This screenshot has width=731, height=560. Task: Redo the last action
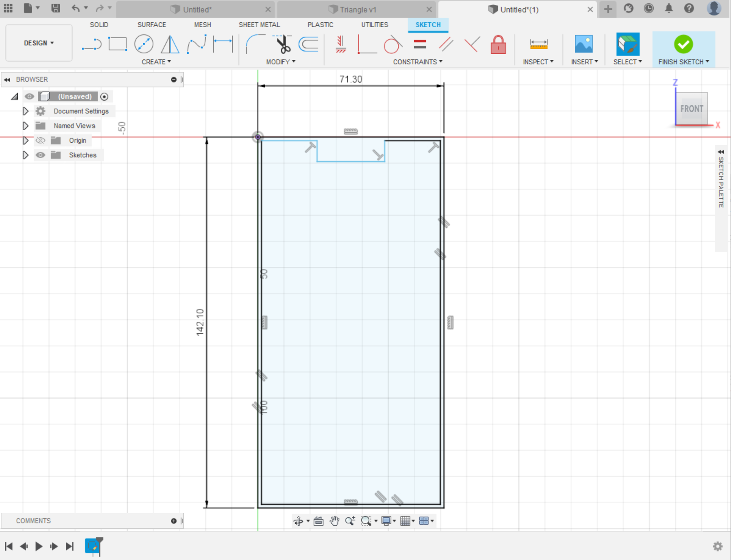click(x=100, y=8)
